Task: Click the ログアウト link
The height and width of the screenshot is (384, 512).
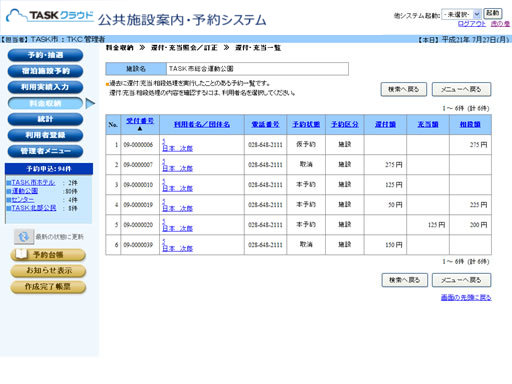Action: pos(472,24)
